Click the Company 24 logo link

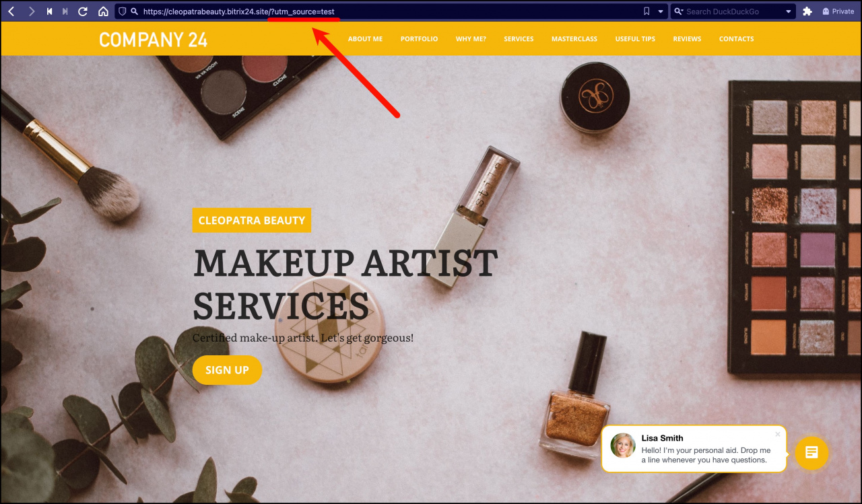pyautogui.click(x=153, y=40)
